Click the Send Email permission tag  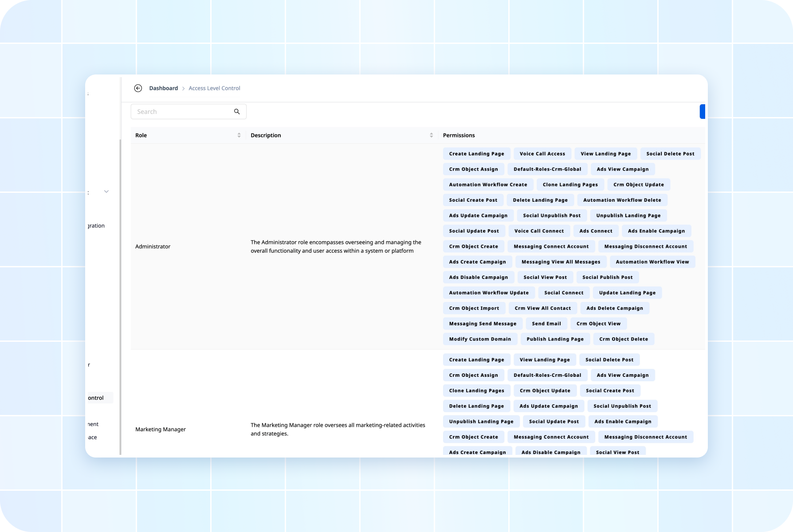(x=546, y=324)
